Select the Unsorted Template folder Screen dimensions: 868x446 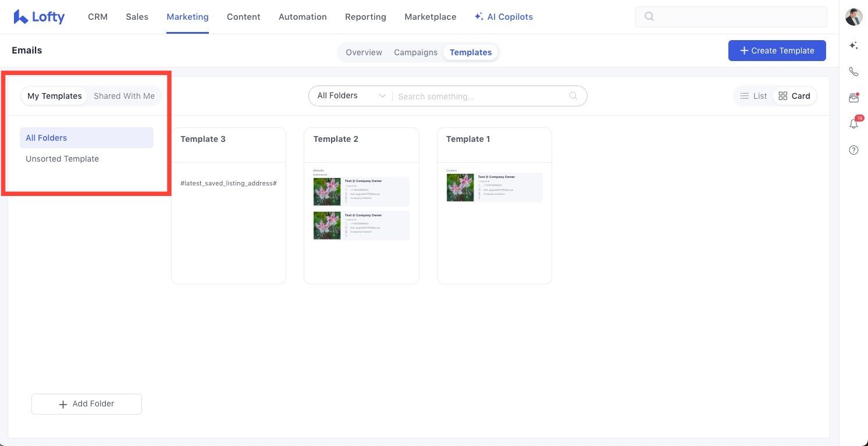(x=62, y=159)
